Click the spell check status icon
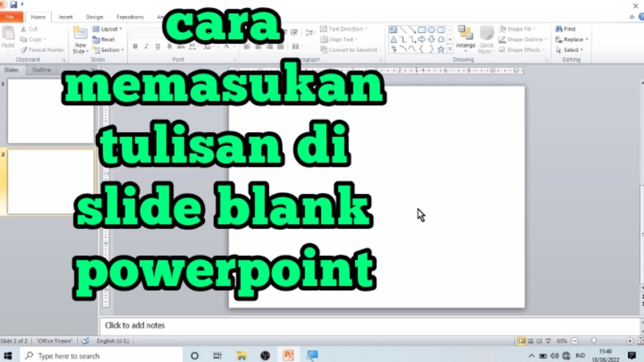The image size is (644, 362). tap(86, 341)
